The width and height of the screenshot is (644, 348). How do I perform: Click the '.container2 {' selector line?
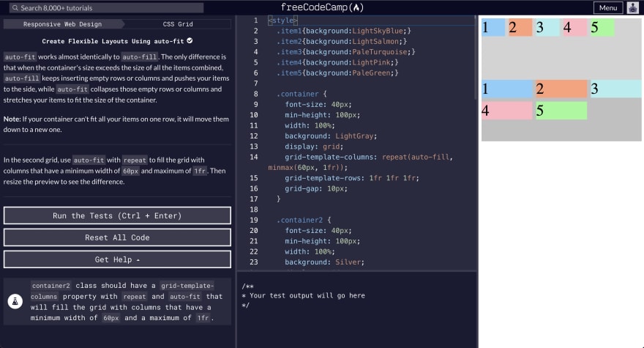(x=304, y=220)
